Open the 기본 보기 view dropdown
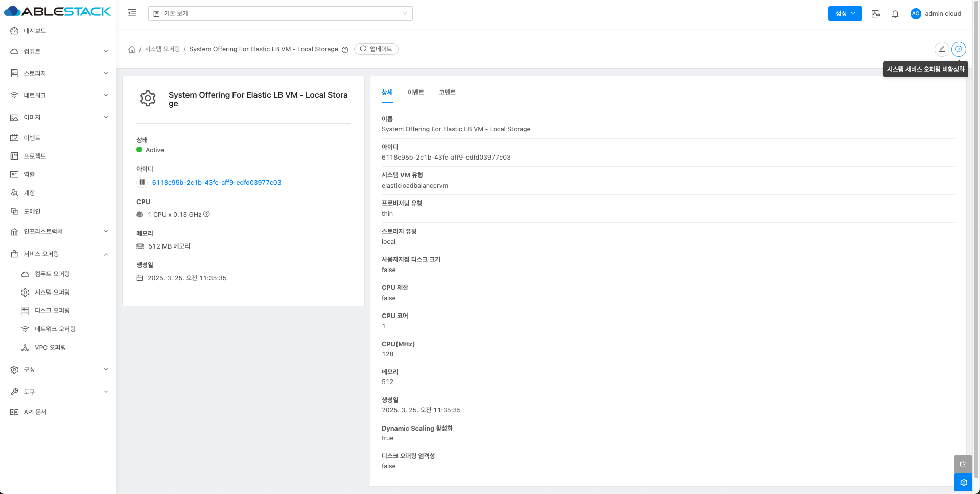 (x=280, y=14)
